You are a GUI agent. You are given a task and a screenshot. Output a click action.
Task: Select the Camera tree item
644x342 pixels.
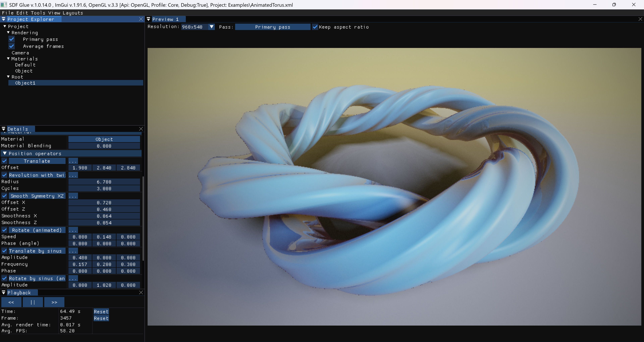pos(20,53)
